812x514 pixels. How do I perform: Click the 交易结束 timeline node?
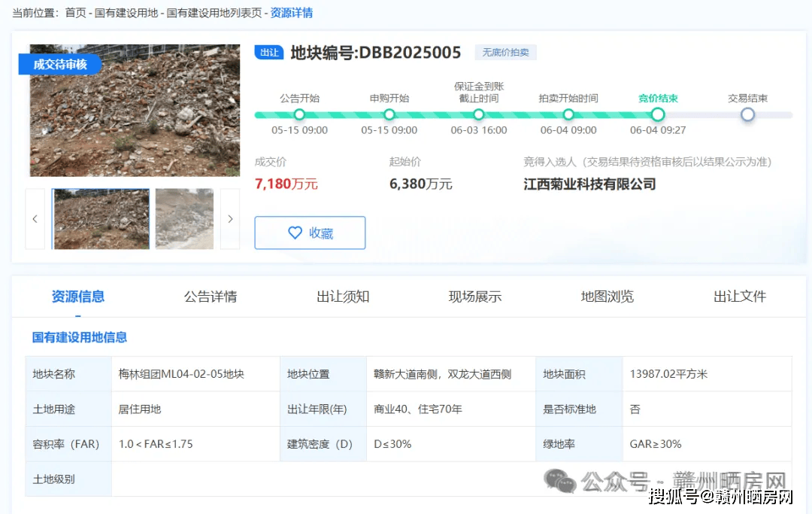coord(747,114)
